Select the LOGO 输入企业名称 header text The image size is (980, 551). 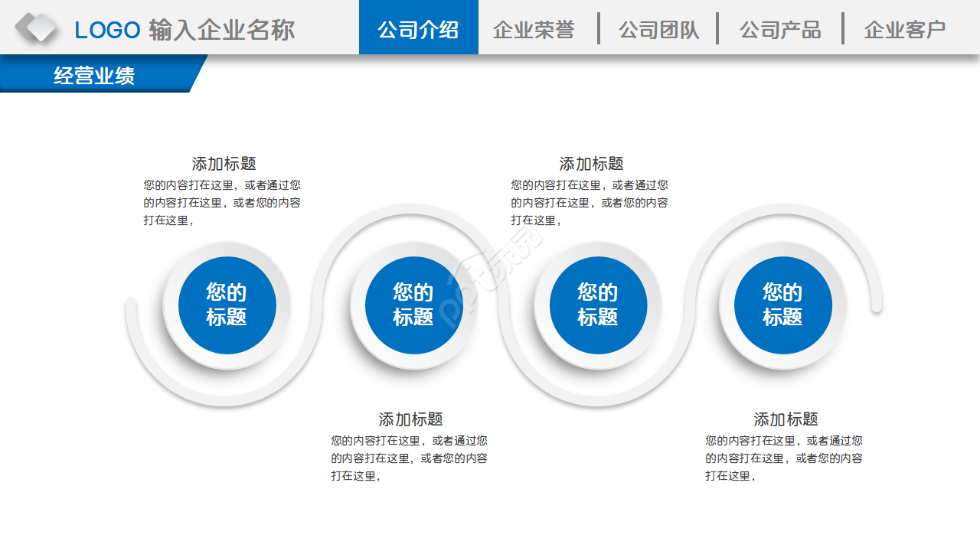pos(185,30)
